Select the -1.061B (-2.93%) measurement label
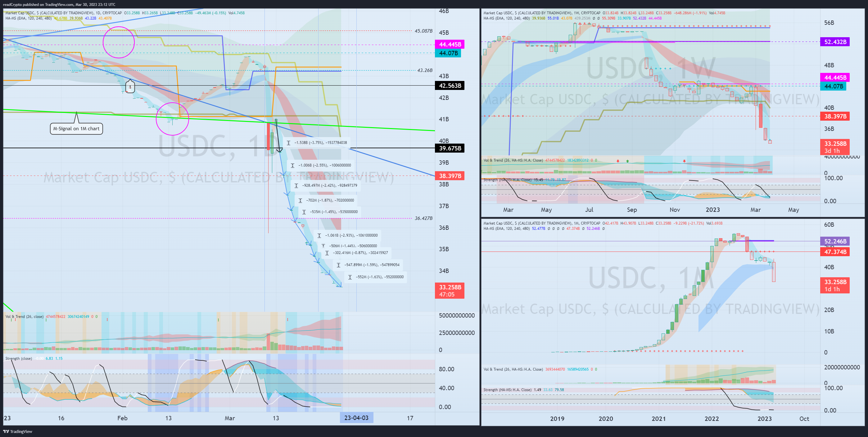Viewport: 868px width, 437px height. click(x=347, y=235)
